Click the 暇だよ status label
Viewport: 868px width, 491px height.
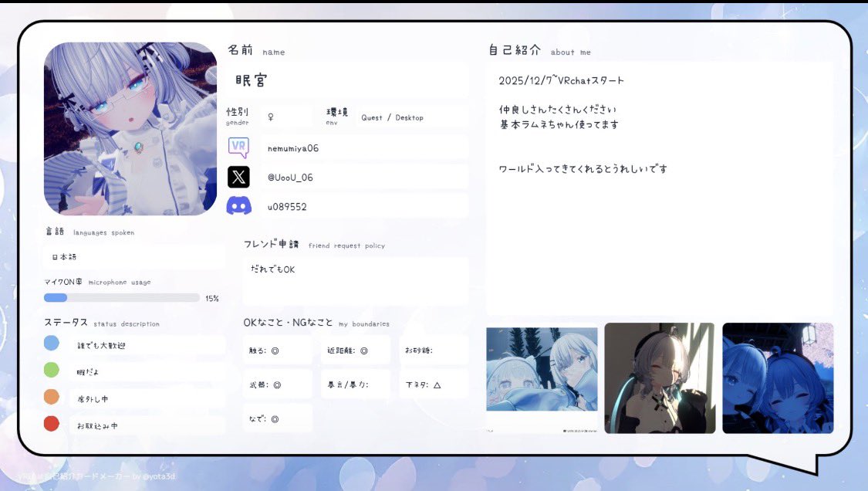(x=87, y=372)
